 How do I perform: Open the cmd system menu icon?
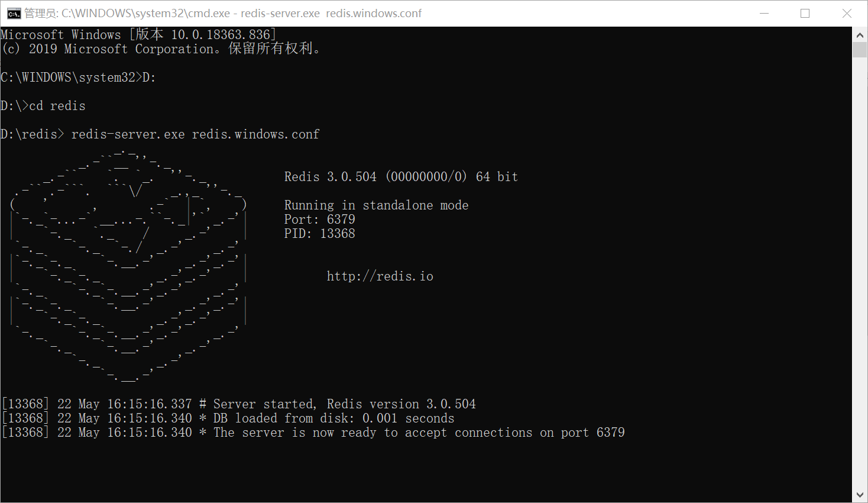(14, 14)
